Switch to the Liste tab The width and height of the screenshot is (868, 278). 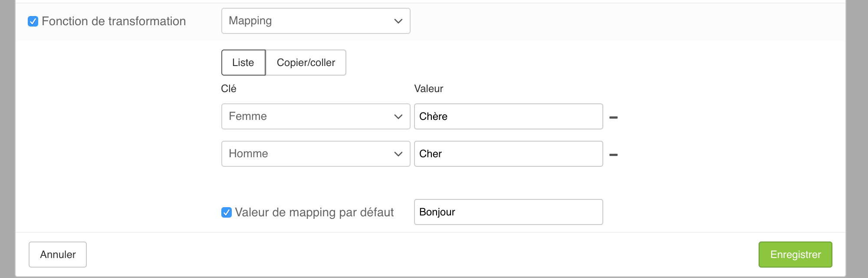243,63
